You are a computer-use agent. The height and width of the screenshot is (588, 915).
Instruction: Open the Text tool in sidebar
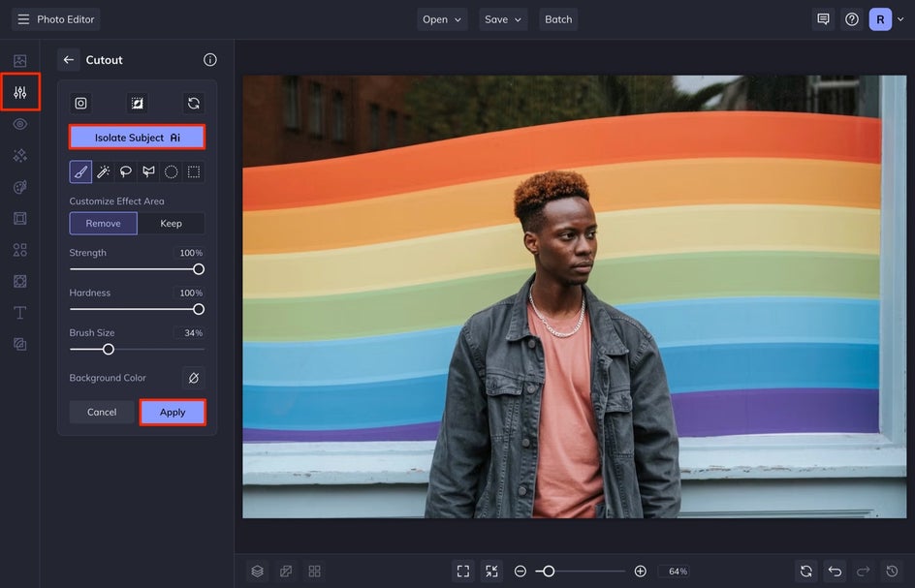pos(19,313)
